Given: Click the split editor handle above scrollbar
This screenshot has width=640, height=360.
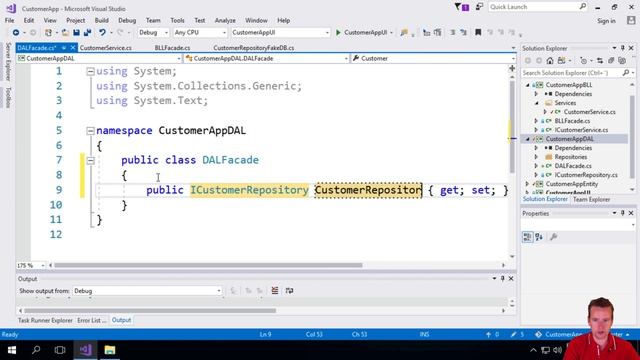Looking at the screenshot, I should point(512,69).
